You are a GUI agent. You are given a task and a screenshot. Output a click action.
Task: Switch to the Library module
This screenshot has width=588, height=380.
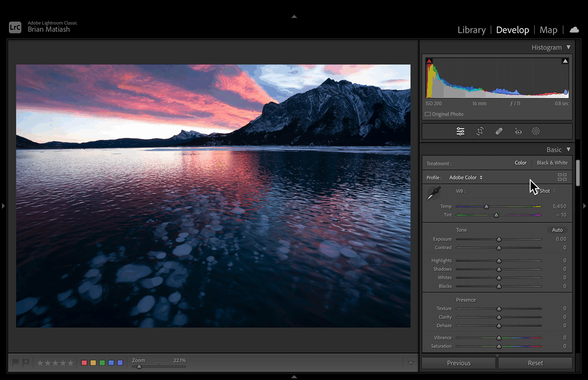click(471, 30)
